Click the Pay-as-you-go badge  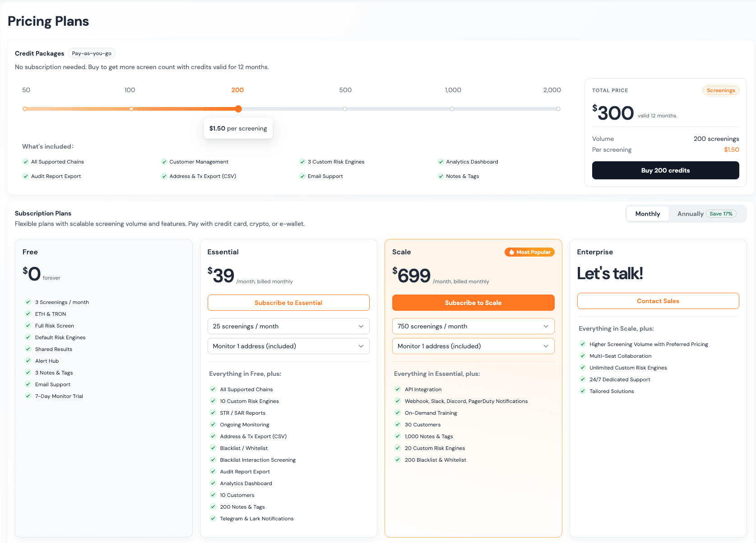click(x=92, y=53)
